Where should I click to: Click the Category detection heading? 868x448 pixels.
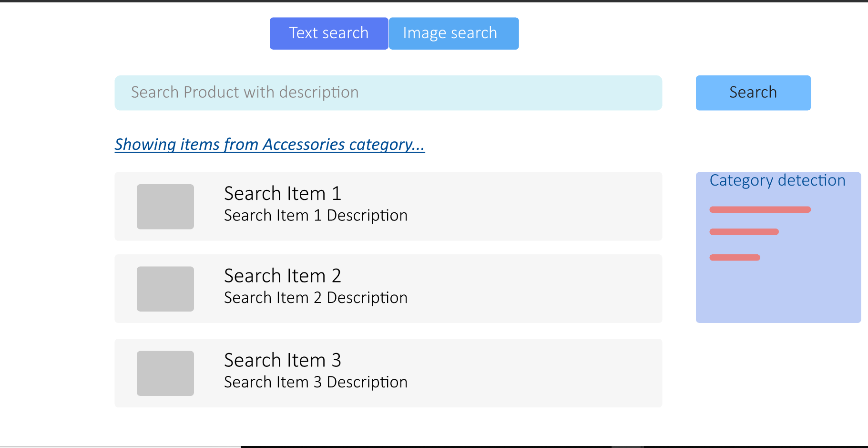(777, 180)
